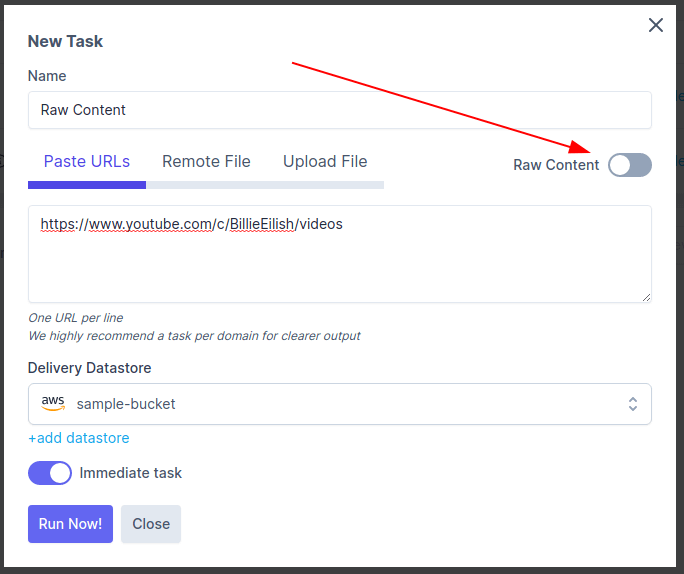684x574 pixels.
Task: Click inside the URLs text area blank space
Action: pyautogui.click(x=340, y=270)
